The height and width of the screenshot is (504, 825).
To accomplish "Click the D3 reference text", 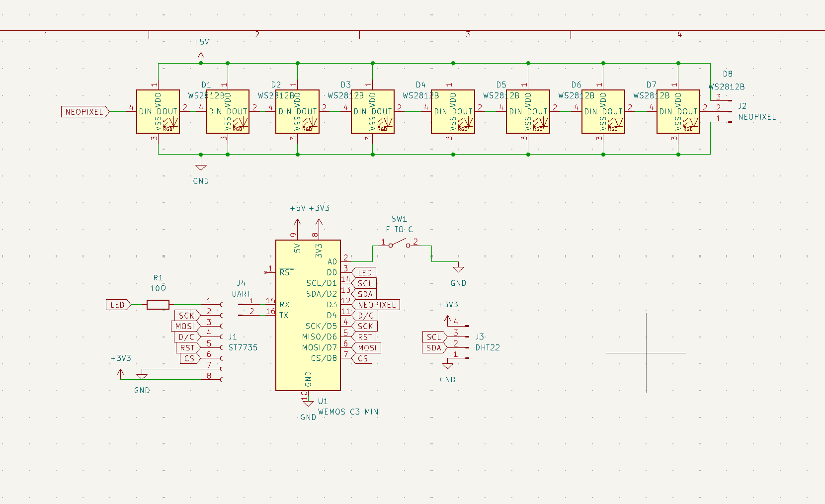I will tap(346, 85).
